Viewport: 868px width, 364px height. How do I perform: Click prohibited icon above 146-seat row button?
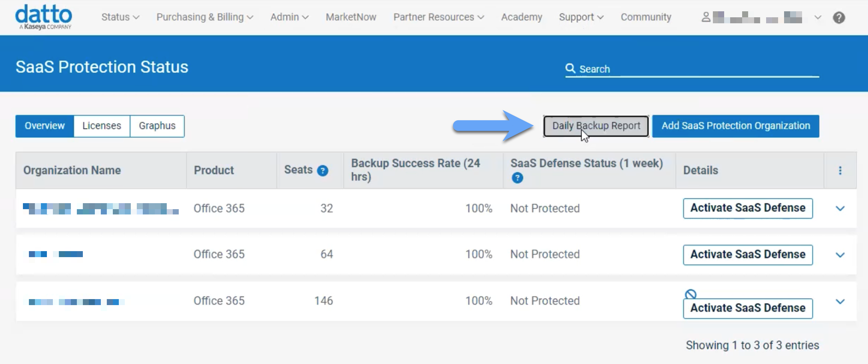691,294
